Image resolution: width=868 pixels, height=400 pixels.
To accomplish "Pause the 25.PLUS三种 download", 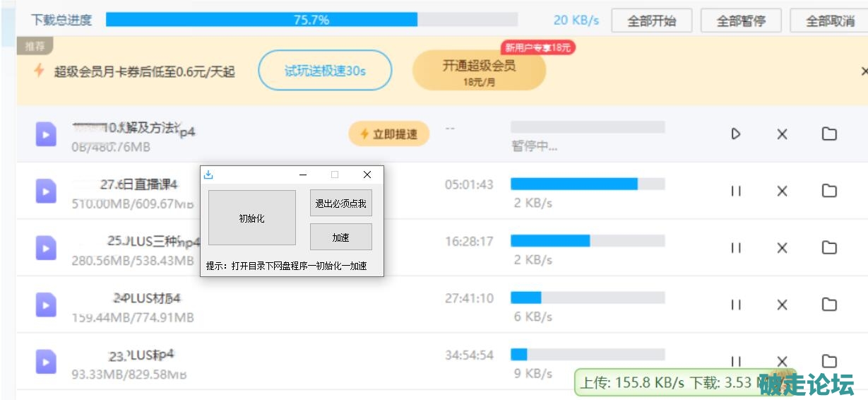I will click(x=736, y=248).
